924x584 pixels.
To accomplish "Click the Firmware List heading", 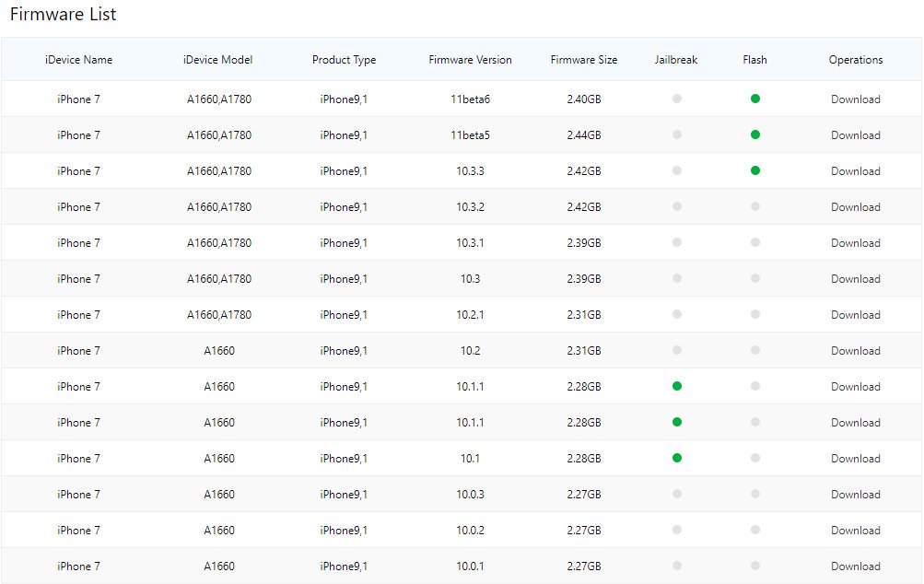I will click(63, 15).
